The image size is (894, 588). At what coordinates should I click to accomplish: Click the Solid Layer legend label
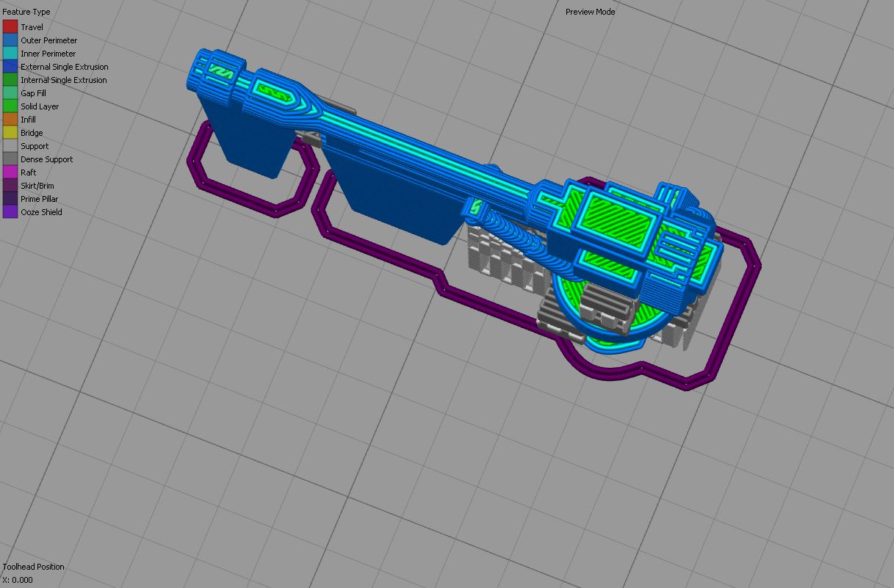point(40,106)
